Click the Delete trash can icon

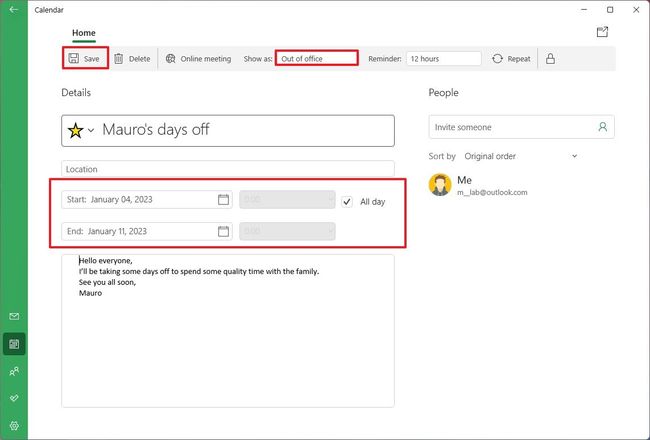tap(119, 59)
